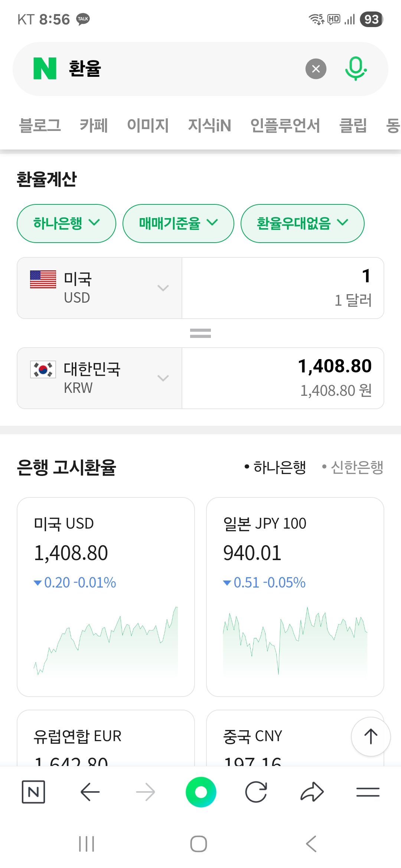Switch to the 지식iN tab
Image resolution: width=401 pixels, height=868 pixels.
coord(209,125)
